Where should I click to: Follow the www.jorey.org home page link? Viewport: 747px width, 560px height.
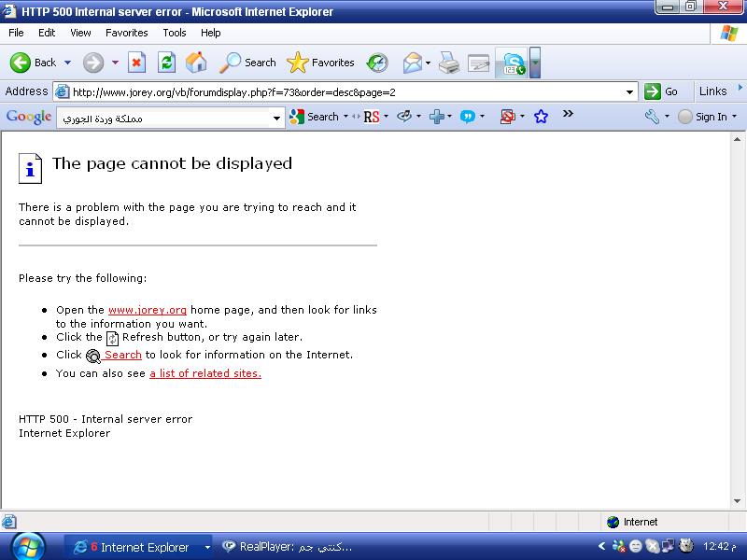(148, 310)
